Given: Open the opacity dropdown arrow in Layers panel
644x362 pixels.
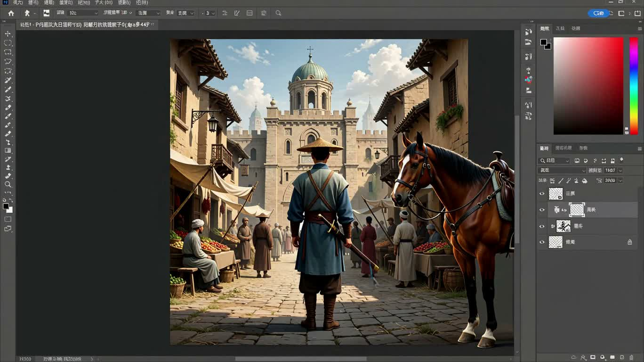Looking at the screenshot, I should tap(620, 171).
